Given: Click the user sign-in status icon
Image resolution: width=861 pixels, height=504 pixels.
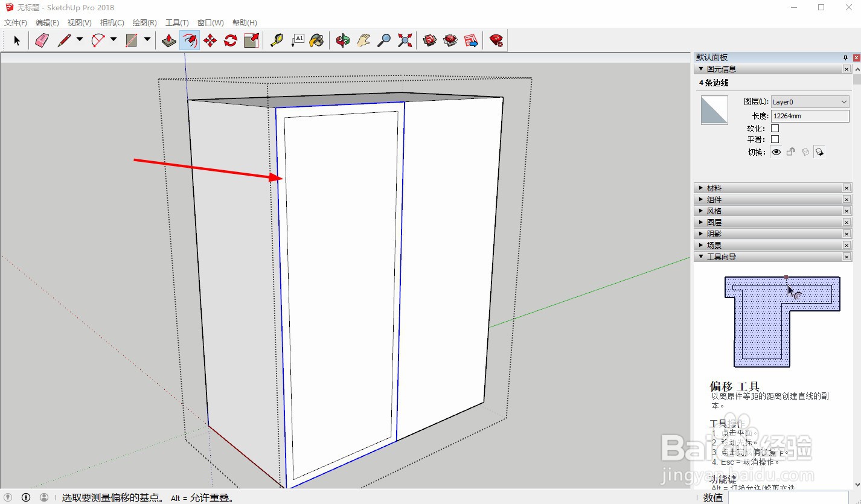Looking at the screenshot, I should coord(44,497).
